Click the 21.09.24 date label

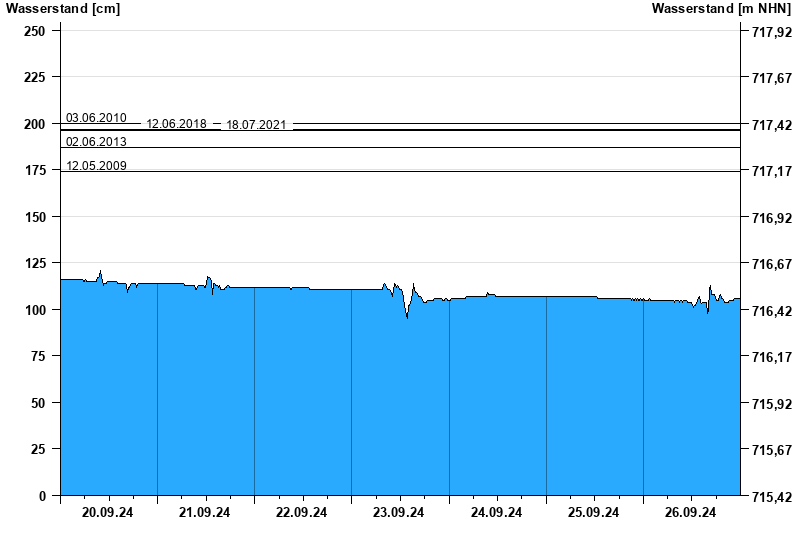point(204,512)
